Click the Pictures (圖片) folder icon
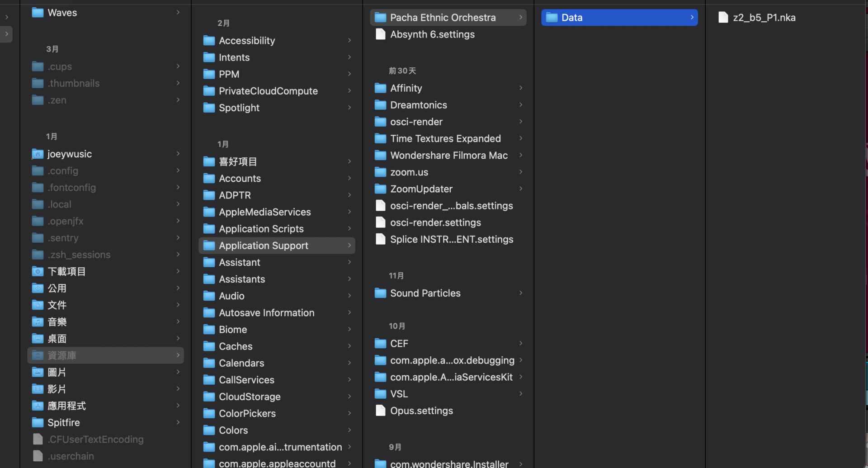The height and width of the screenshot is (468, 868). [38, 372]
